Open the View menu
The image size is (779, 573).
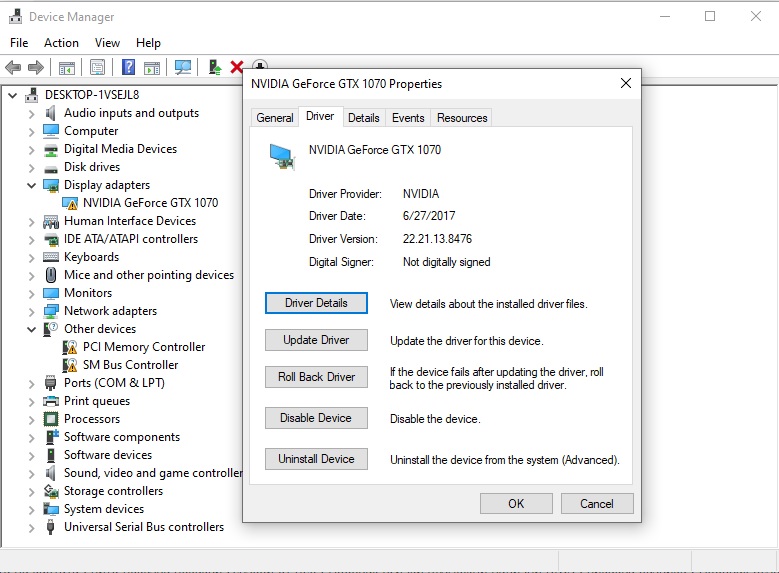(x=107, y=43)
